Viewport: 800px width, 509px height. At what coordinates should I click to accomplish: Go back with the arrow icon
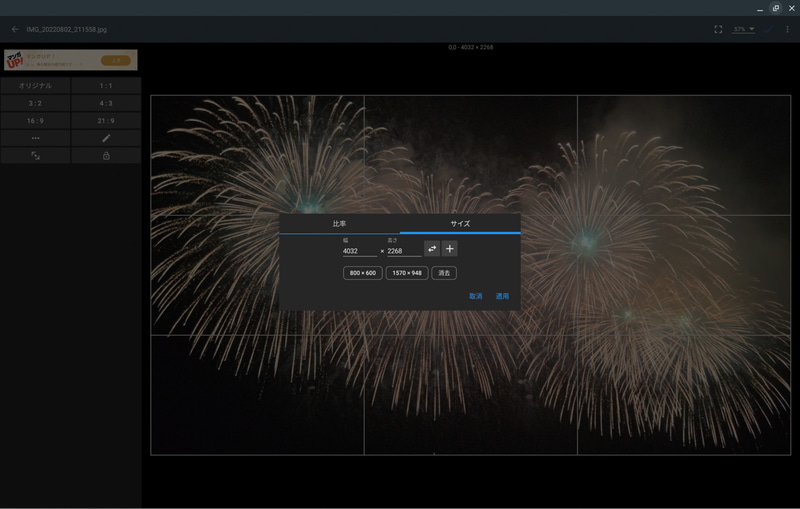point(15,30)
